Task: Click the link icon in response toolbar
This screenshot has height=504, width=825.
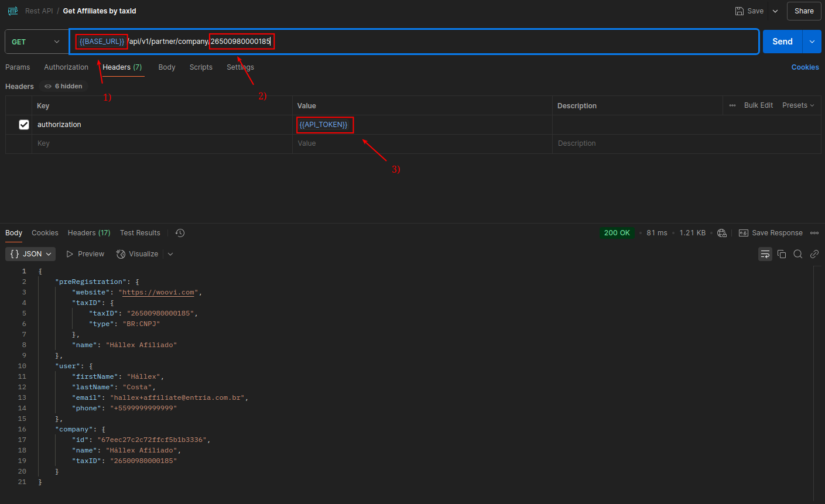Action: coord(814,254)
